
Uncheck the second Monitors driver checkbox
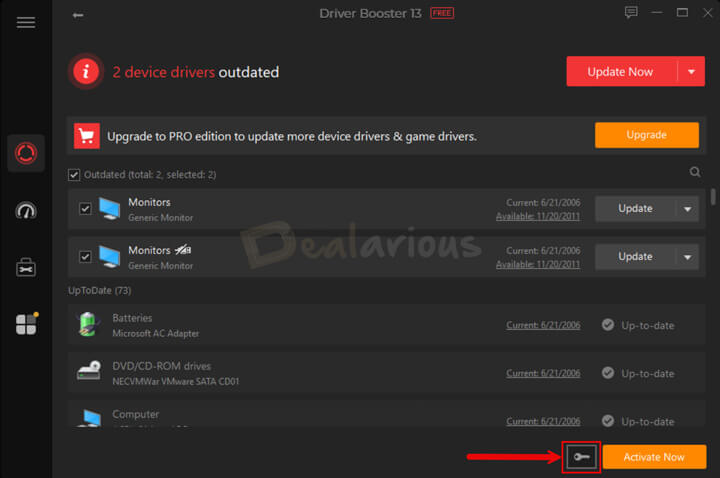tap(85, 257)
